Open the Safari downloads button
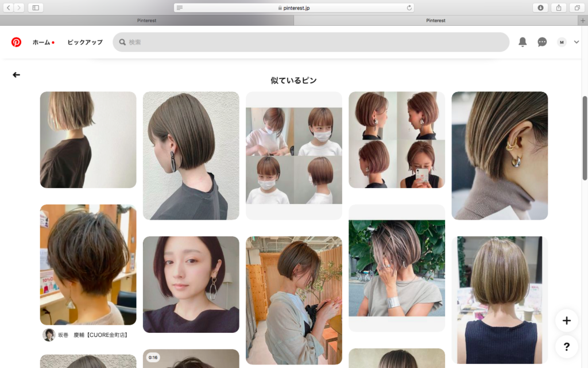Image resolution: width=588 pixels, height=368 pixels. (540, 7)
